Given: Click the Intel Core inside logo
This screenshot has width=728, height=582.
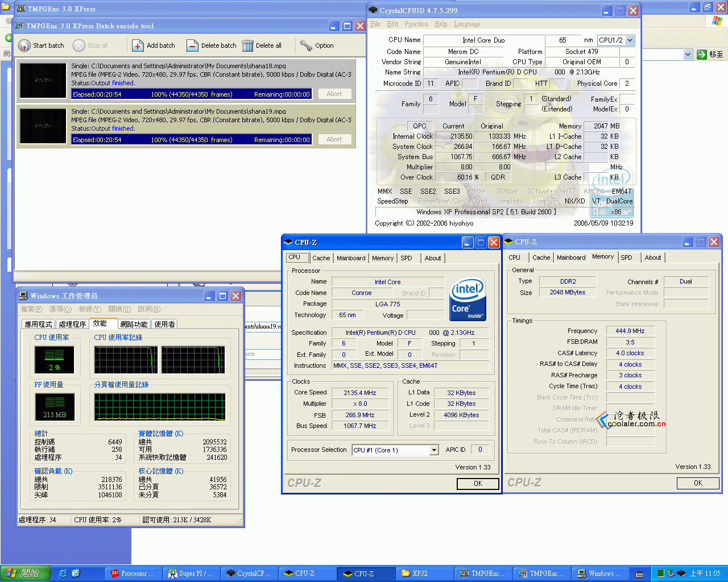Looking at the screenshot, I should tap(468, 298).
